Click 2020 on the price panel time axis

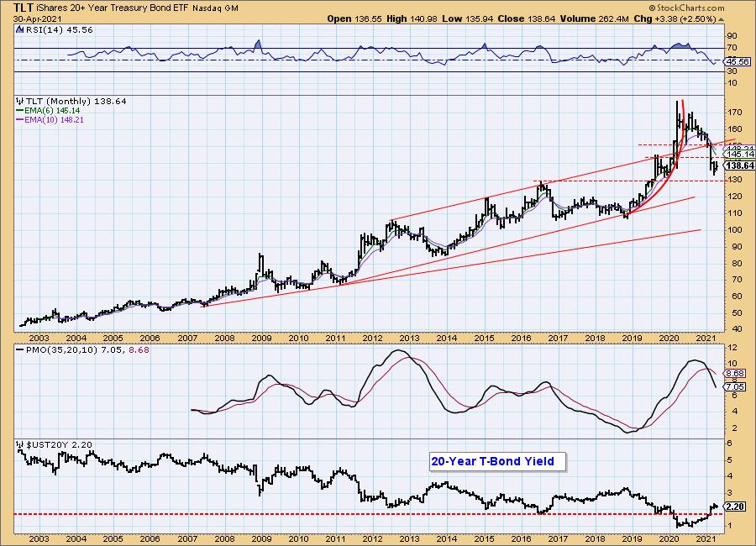(669, 339)
